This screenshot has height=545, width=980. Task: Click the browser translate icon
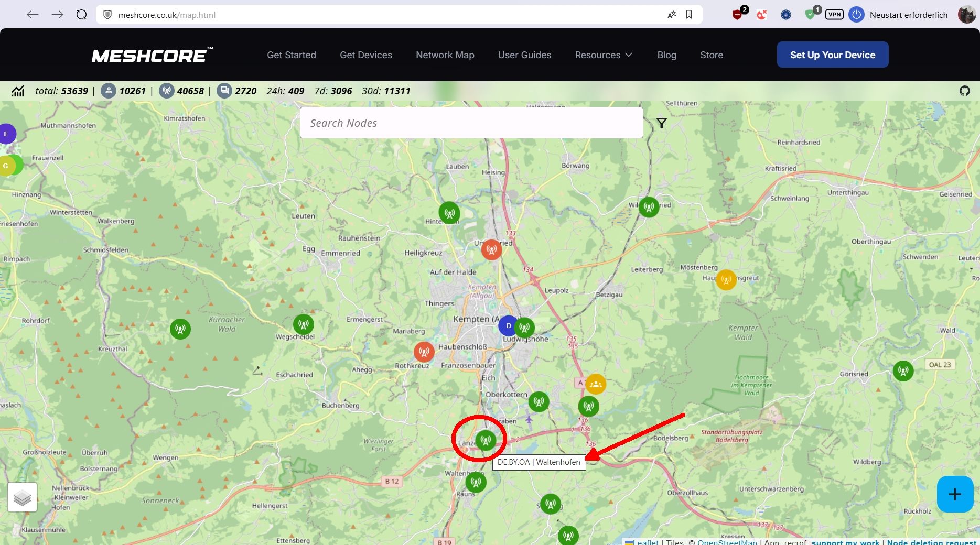tap(672, 15)
